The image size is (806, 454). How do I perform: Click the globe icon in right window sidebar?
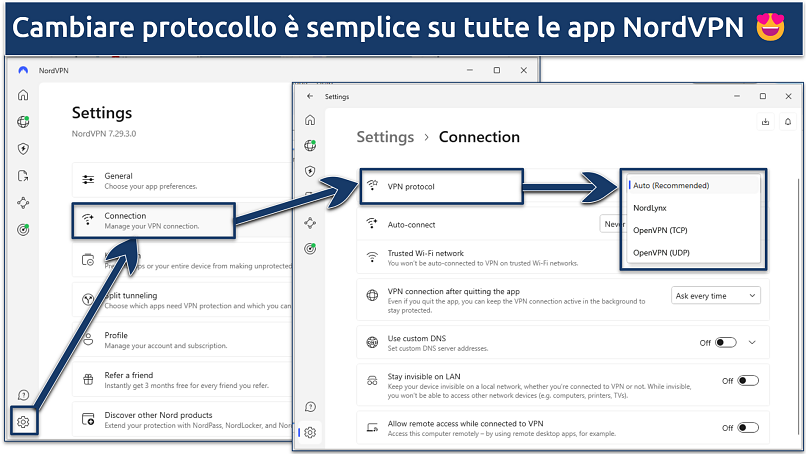(x=310, y=145)
